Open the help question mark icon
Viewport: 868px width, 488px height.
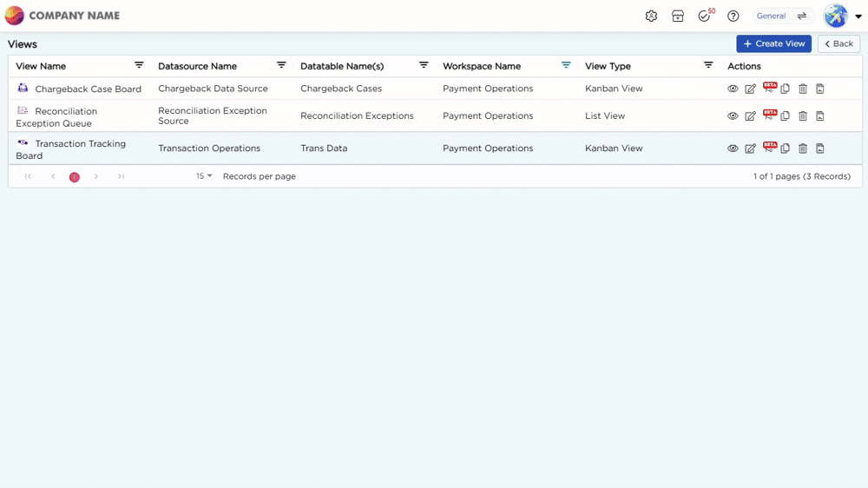tap(733, 16)
